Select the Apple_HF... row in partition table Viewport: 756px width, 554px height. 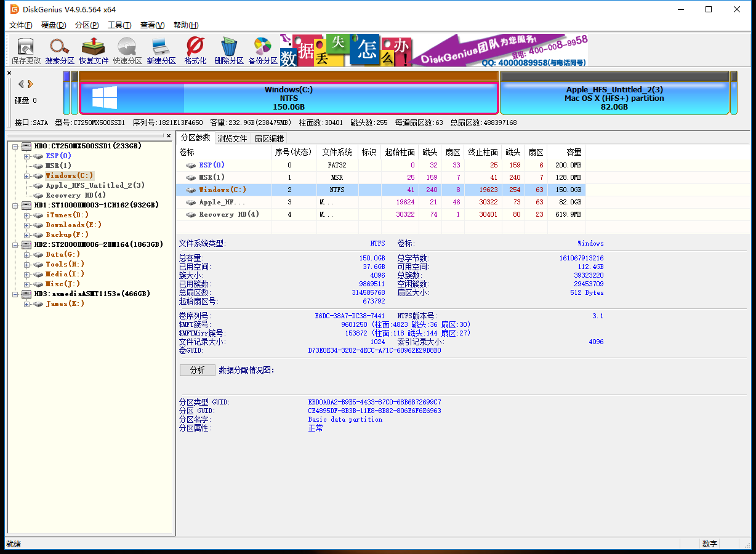coord(380,202)
